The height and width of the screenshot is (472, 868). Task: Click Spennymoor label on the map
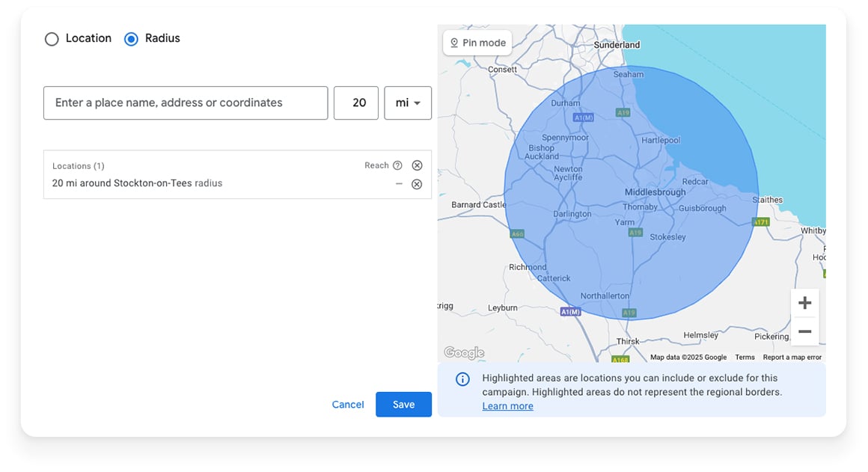pyautogui.click(x=565, y=138)
